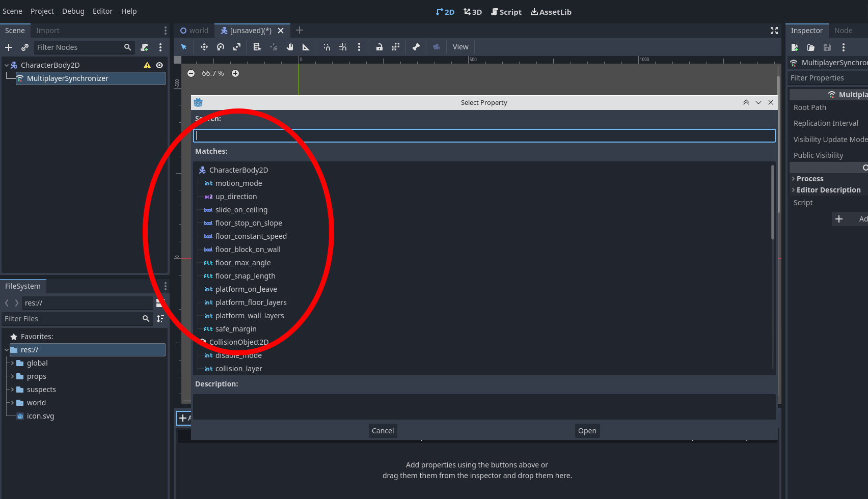Viewport: 868px width, 499px height.
Task: Reset zoom via 66.7 % label
Action: point(213,73)
